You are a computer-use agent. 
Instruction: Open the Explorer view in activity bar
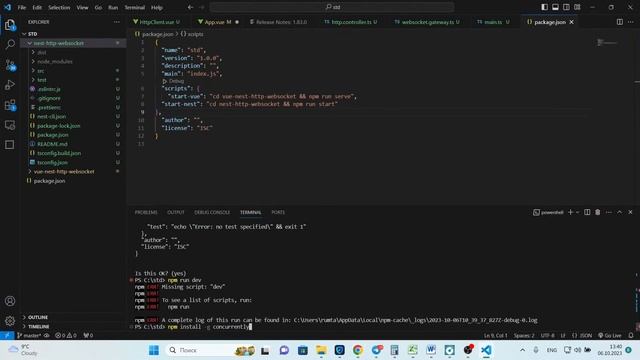pos(10,25)
